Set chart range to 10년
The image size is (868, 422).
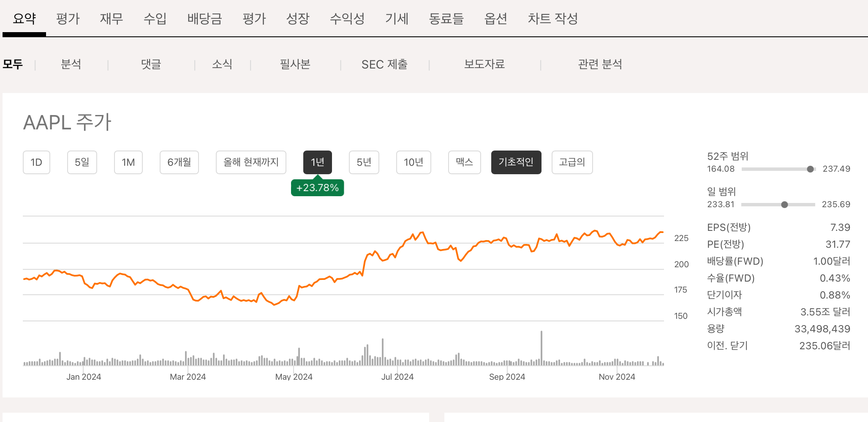pos(414,162)
